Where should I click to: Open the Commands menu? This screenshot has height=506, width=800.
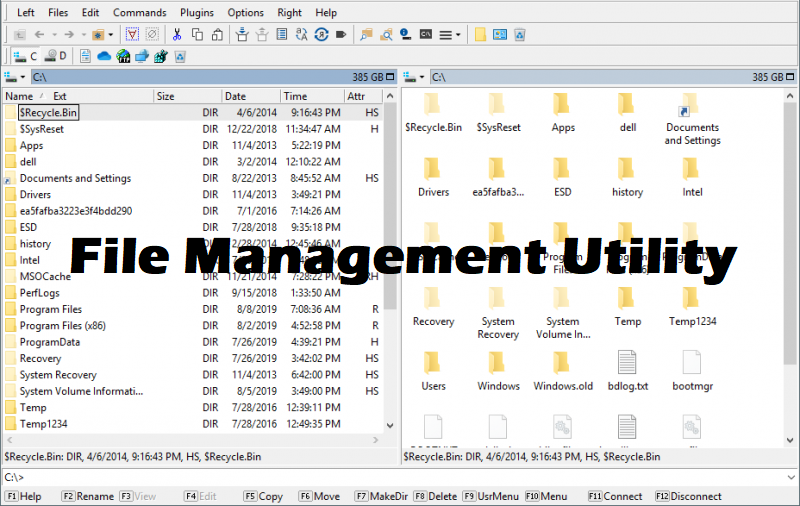(140, 13)
